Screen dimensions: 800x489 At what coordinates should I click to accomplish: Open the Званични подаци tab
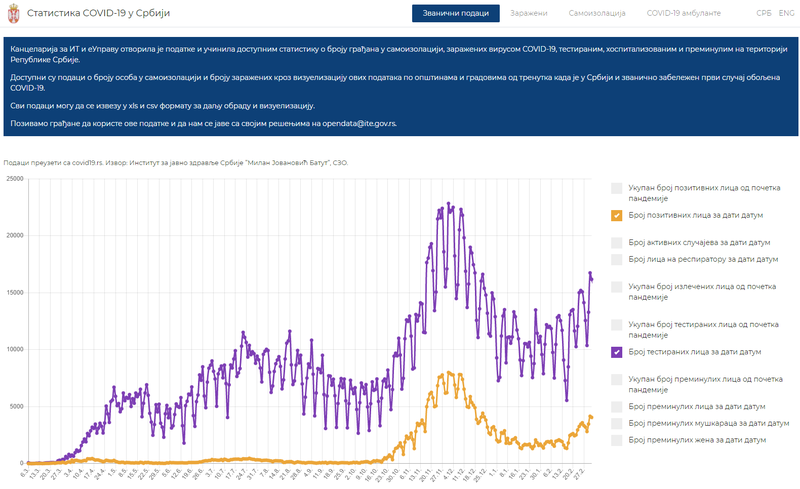pos(455,14)
